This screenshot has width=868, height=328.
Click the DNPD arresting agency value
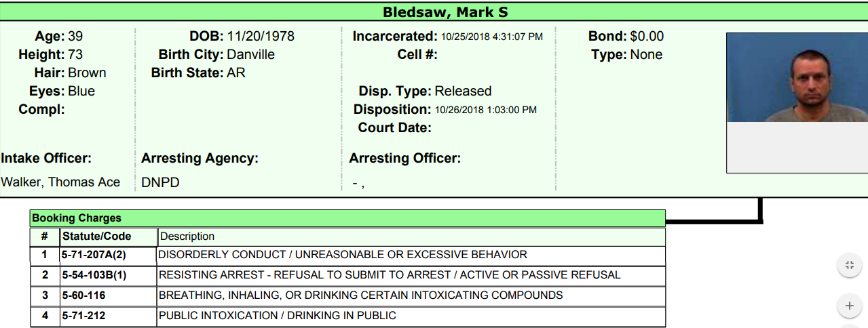coord(160,182)
